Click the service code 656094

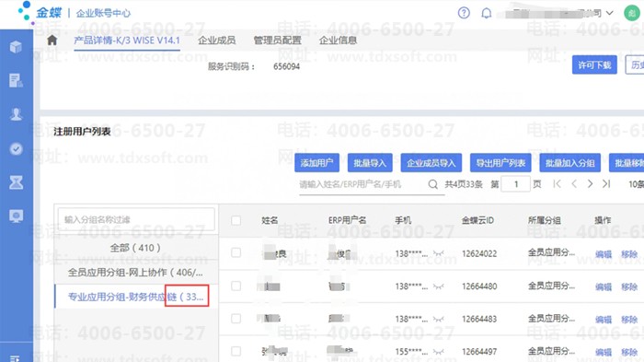(287, 66)
